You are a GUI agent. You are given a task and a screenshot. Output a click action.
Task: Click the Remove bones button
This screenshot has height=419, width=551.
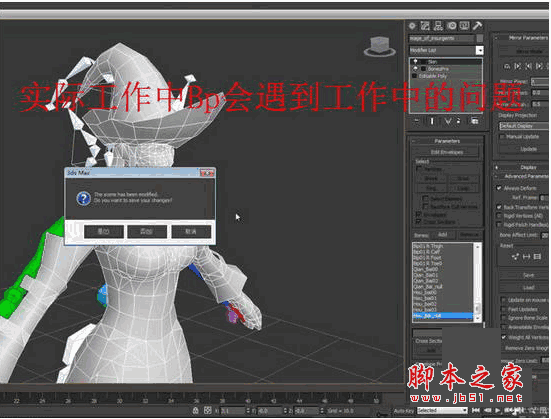[469, 235]
